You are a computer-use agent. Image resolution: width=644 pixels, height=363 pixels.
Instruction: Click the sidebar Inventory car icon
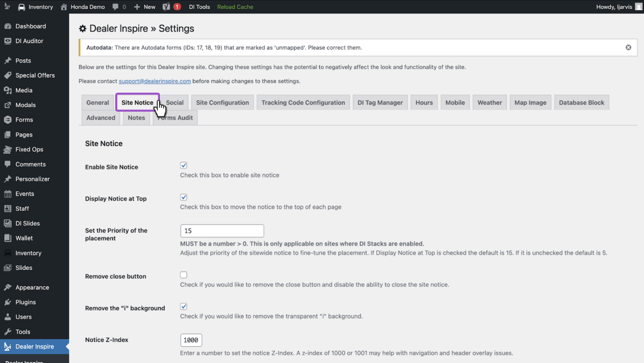(x=8, y=253)
